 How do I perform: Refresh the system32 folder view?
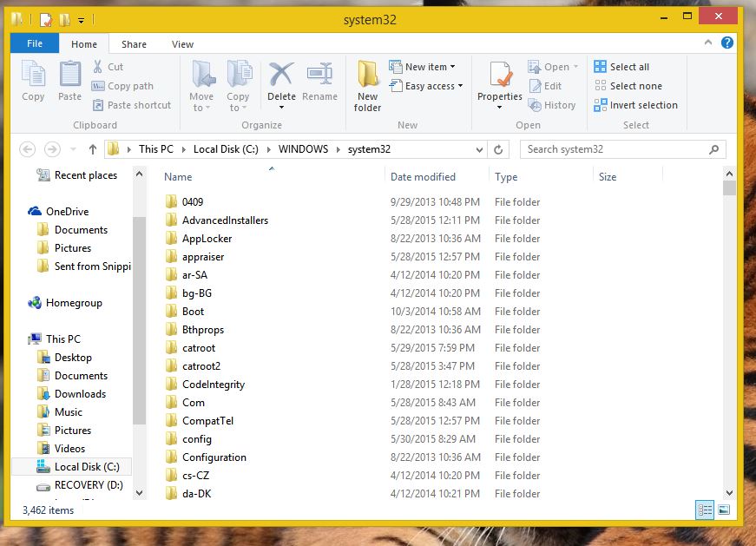point(498,149)
